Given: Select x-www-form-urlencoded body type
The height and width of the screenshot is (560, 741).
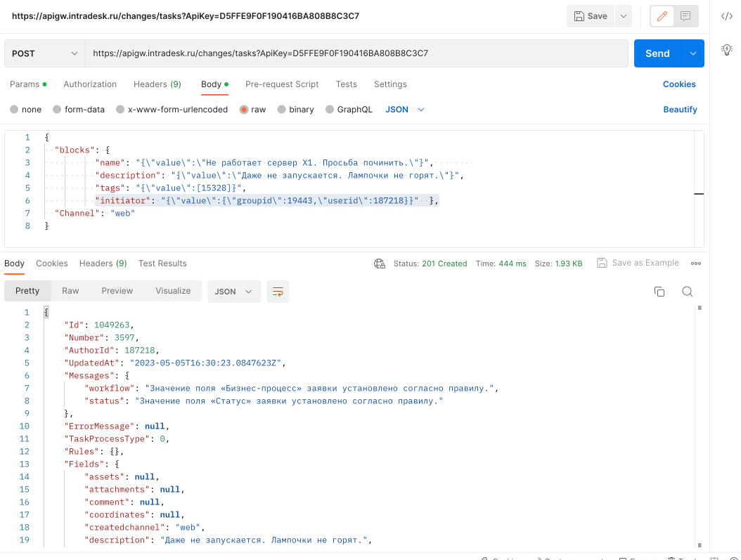Looking at the screenshot, I should click(172, 110).
